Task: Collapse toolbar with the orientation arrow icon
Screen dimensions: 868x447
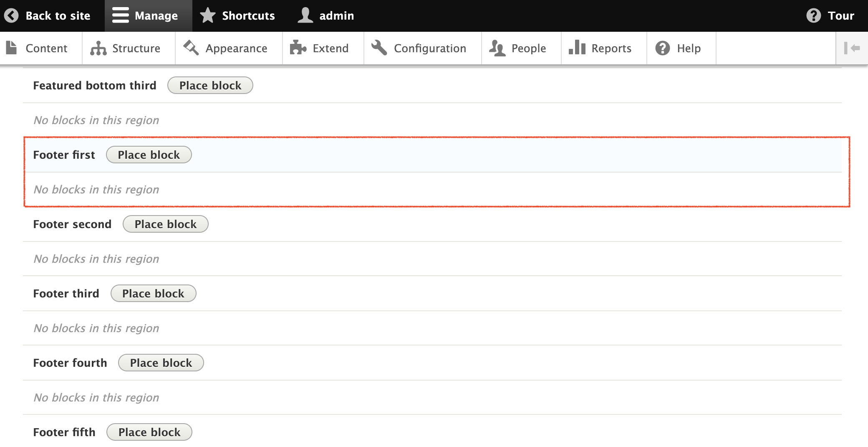Action: [x=852, y=48]
